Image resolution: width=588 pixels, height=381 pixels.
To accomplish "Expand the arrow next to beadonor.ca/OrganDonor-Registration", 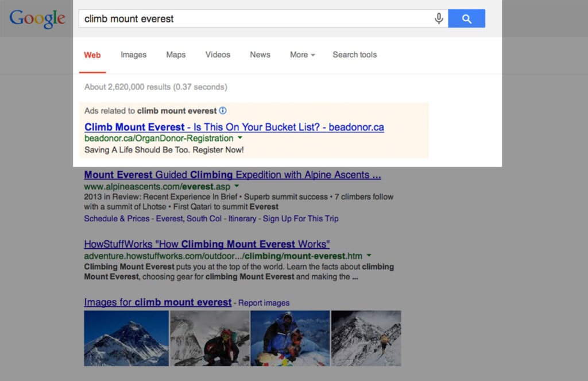I will [240, 138].
